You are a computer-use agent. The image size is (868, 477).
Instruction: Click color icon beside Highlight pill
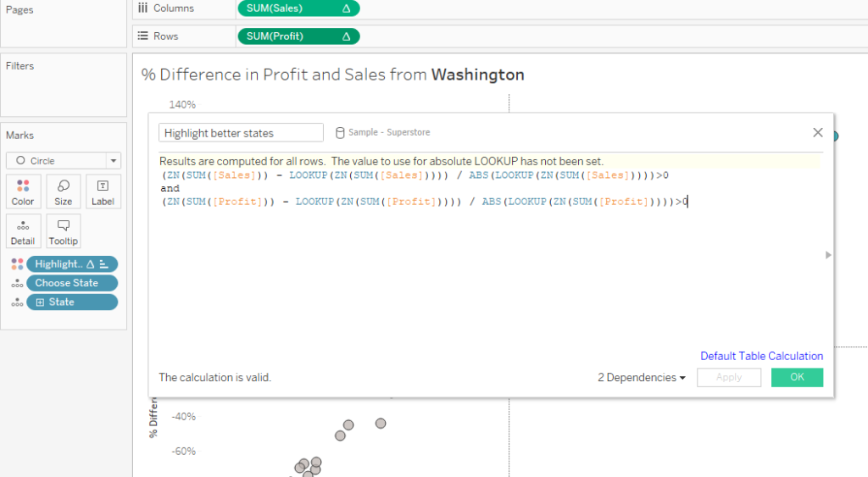pos(18,264)
